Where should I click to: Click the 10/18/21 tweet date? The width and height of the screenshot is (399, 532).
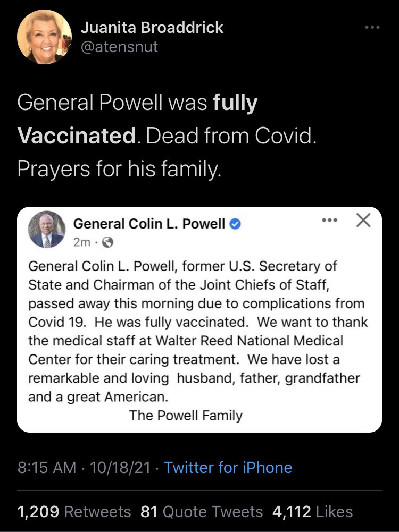point(120,468)
